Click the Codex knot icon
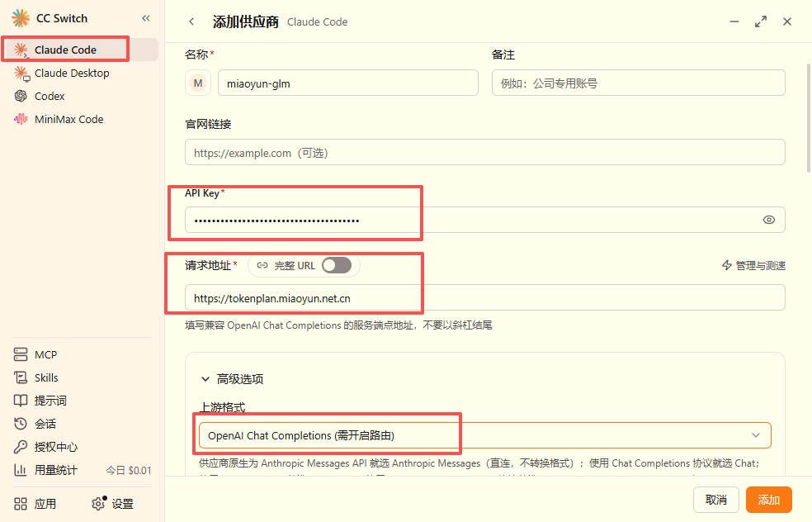This screenshot has height=522, width=812. (x=21, y=96)
